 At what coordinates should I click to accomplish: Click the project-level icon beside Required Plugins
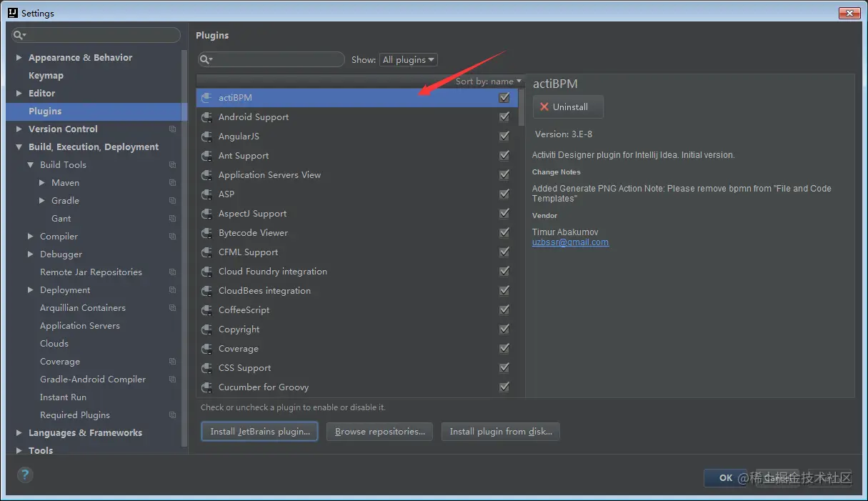click(x=172, y=415)
